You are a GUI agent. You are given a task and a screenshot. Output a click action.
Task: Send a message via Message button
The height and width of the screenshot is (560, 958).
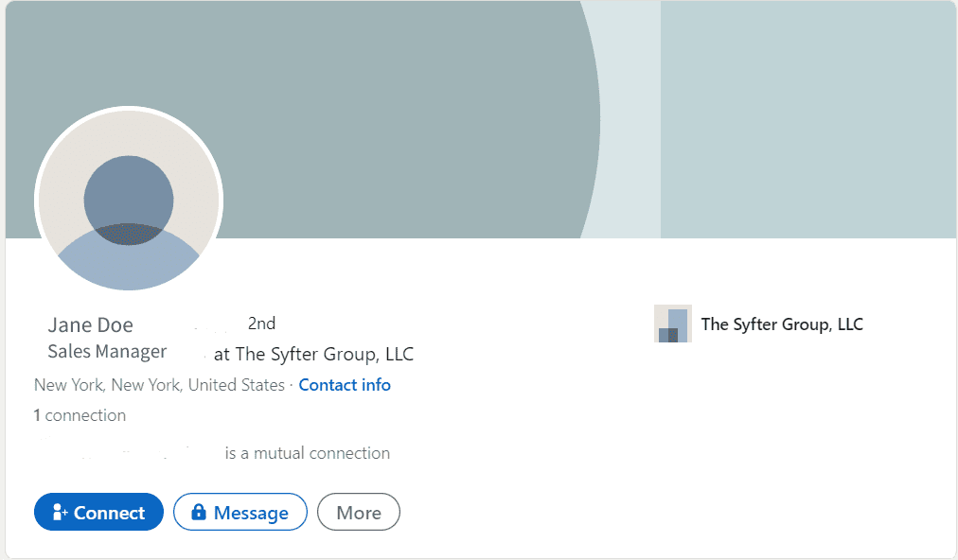click(240, 513)
